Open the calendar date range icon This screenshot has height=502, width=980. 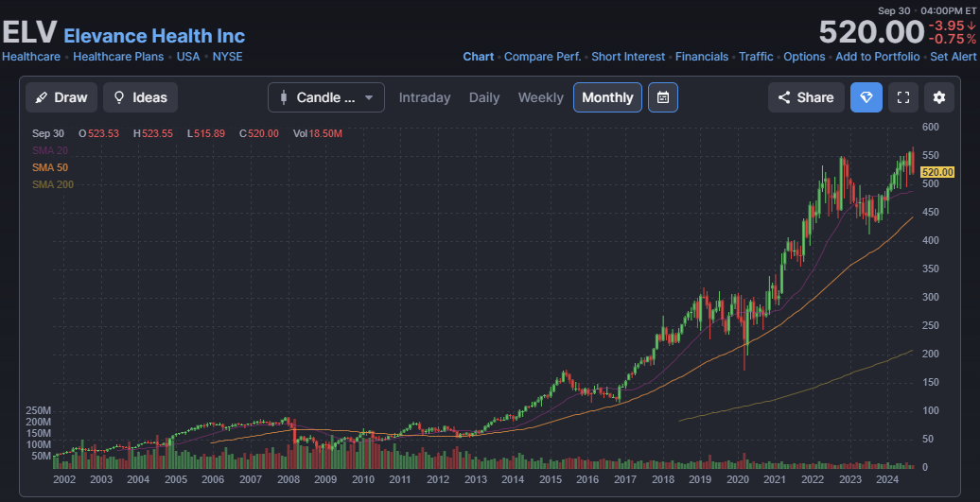pyautogui.click(x=663, y=97)
